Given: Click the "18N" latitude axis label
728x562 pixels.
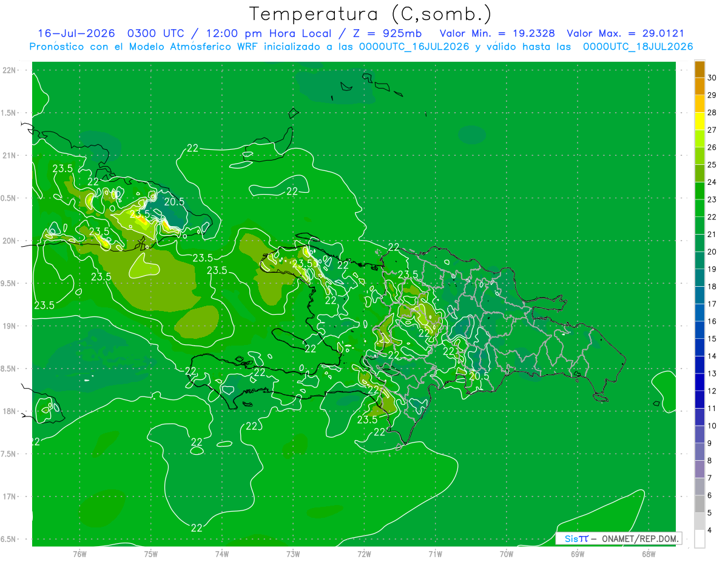Looking at the screenshot, I should (10, 411).
